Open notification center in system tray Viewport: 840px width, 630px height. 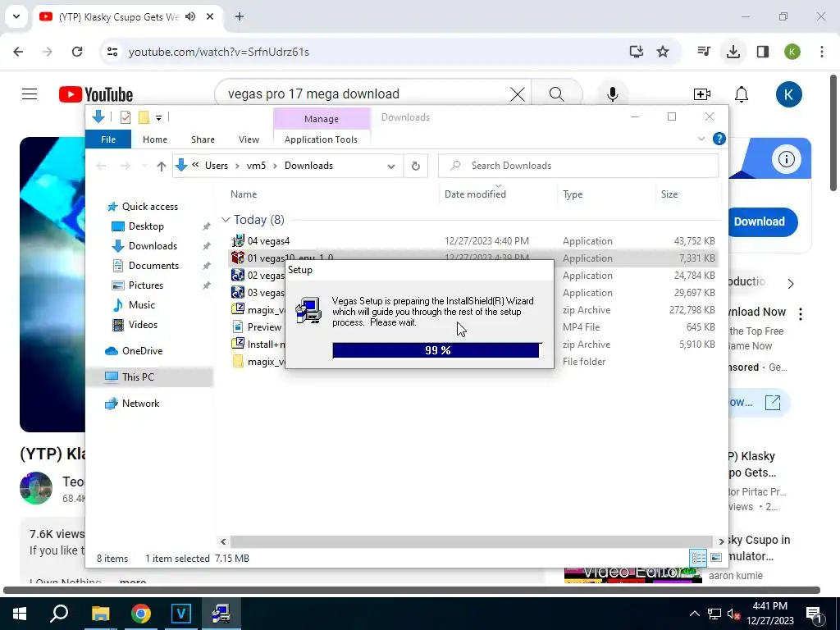coord(814,614)
